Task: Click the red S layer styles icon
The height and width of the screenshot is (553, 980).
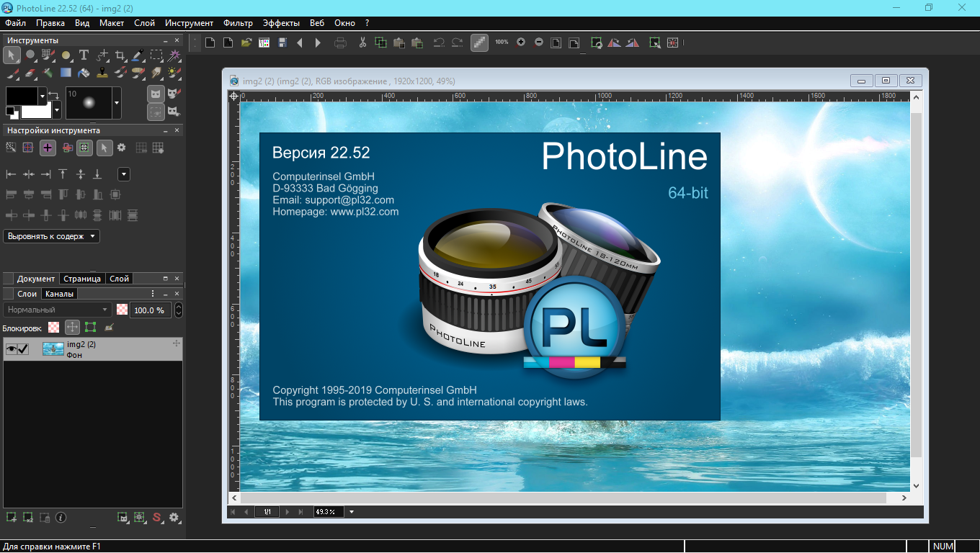Action: (x=156, y=517)
